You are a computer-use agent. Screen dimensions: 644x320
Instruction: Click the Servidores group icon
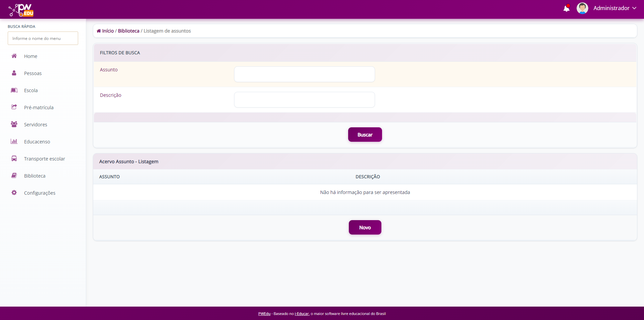point(14,124)
